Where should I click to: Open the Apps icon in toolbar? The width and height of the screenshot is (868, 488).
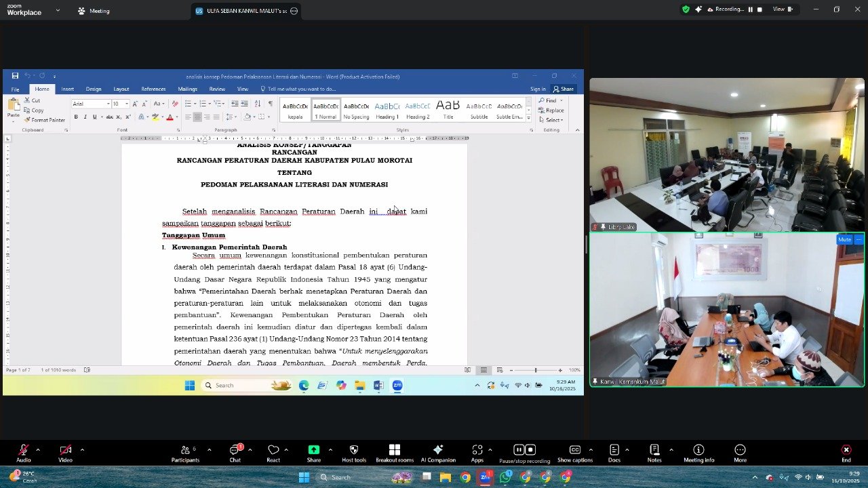tap(477, 452)
